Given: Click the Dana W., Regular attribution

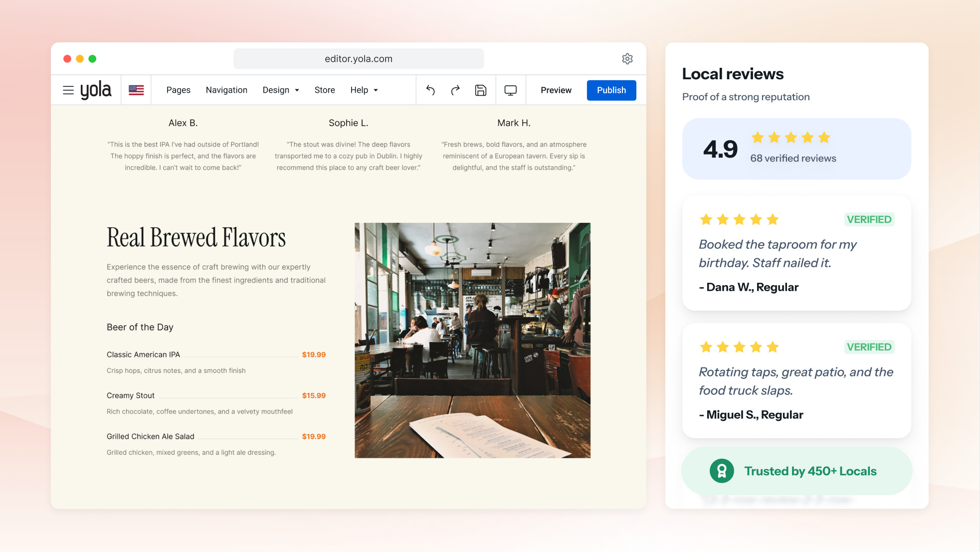Looking at the screenshot, I should (x=749, y=287).
